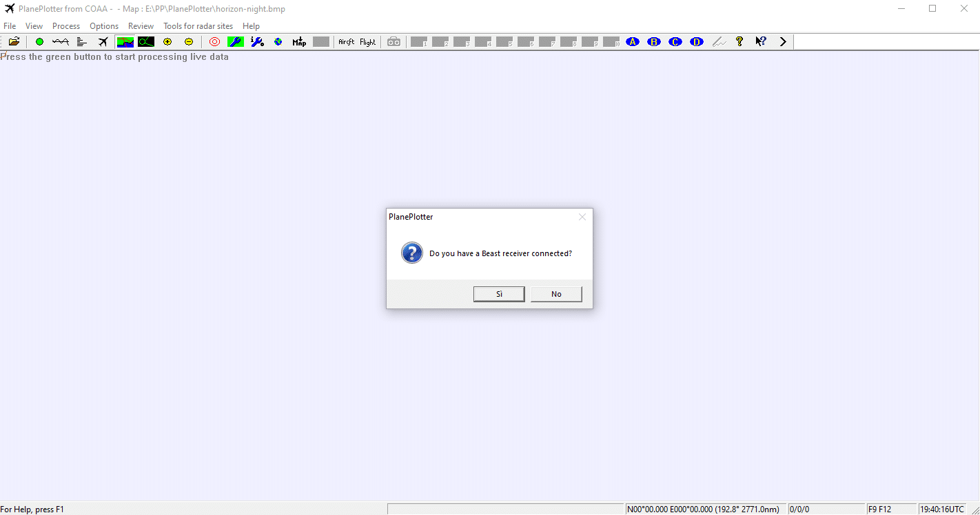
Task: Answer Si in the Beast receiver dialog
Action: (499, 294)
